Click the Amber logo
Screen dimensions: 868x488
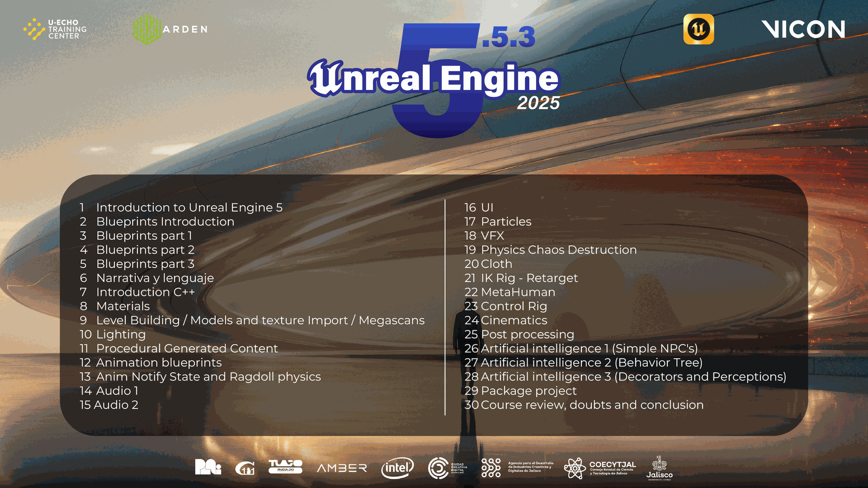click(342, 468)
